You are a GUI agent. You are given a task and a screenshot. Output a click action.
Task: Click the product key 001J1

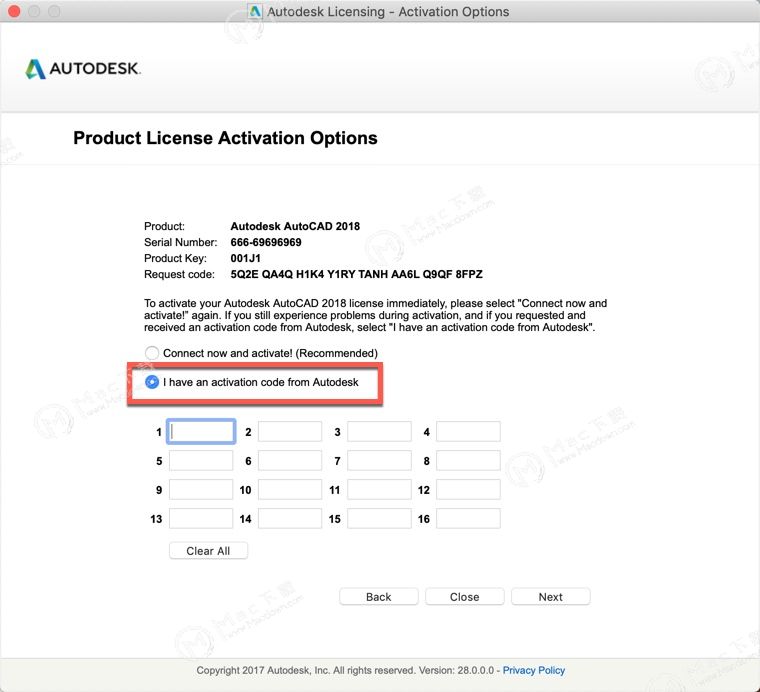[245, 258]
